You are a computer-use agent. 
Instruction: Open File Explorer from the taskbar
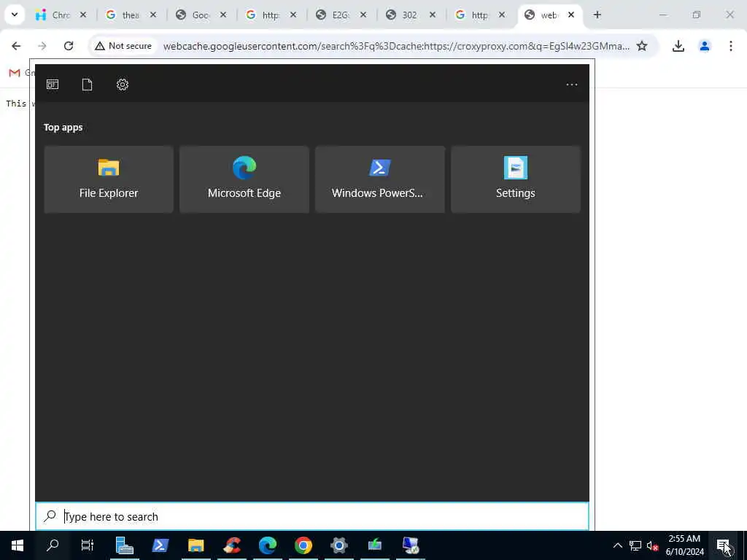click(x=196, y=545)
